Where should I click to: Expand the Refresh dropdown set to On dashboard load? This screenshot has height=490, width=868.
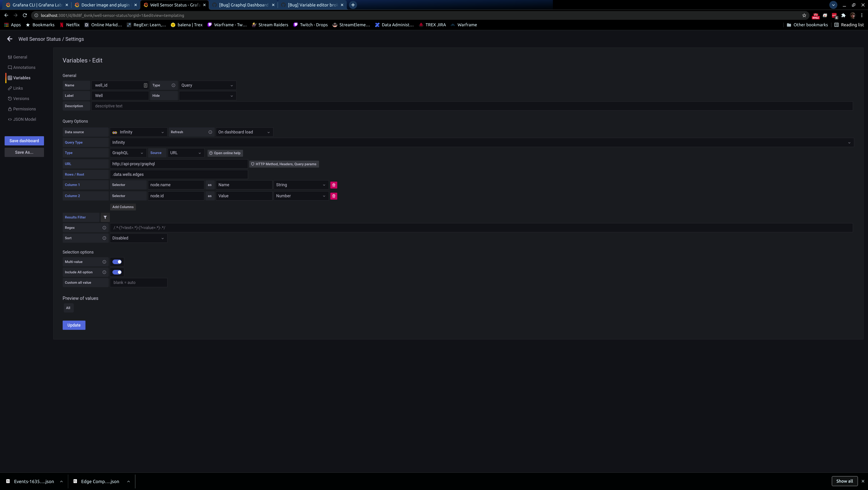[244, 132]
